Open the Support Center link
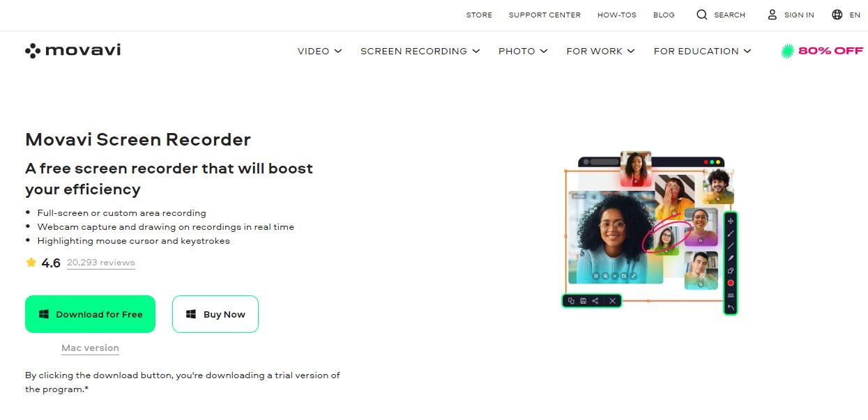868x420 pixels. pyautogui.click(x=545, y=15)
